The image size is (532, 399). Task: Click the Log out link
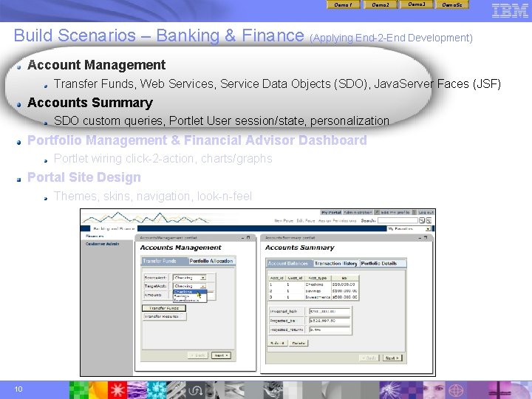point(426,212)
